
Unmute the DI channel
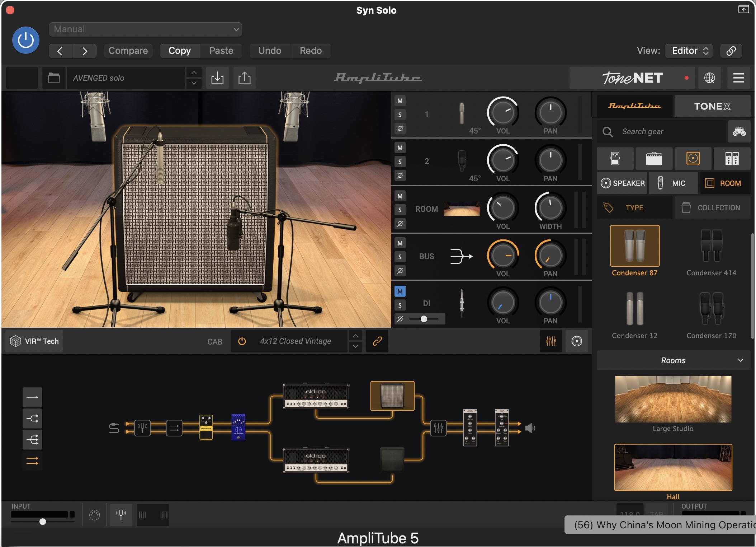(400, 291)
